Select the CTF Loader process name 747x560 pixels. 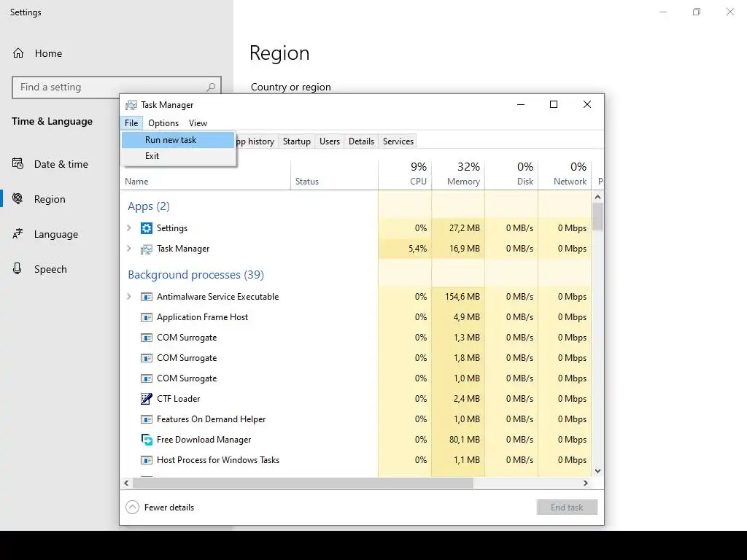[x=178, y=399]
